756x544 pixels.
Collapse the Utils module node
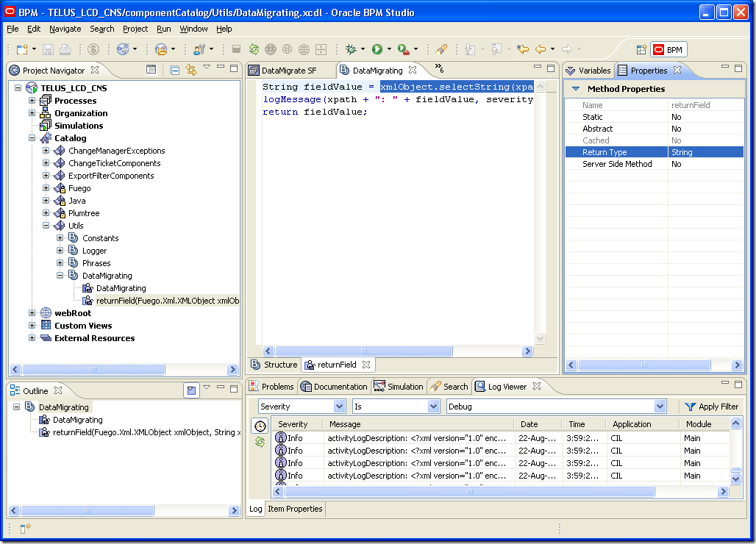tap(46, 225)
